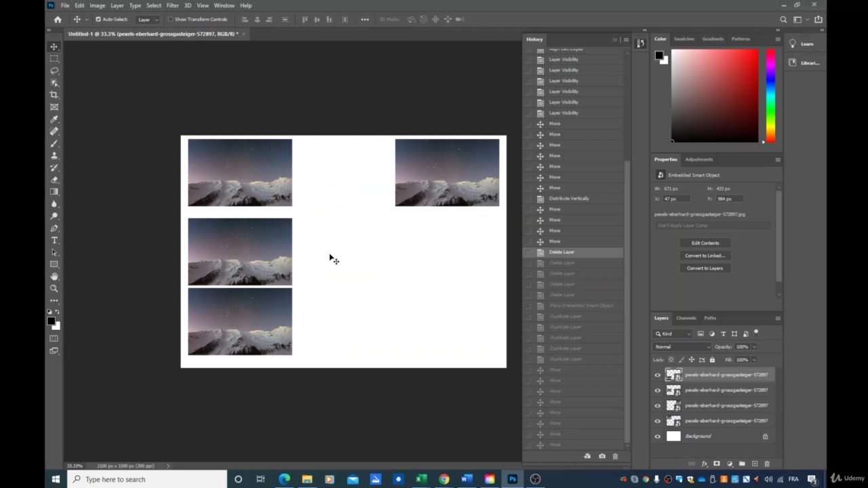
Task: Delete current state in History panel
Action: (615, 456)
